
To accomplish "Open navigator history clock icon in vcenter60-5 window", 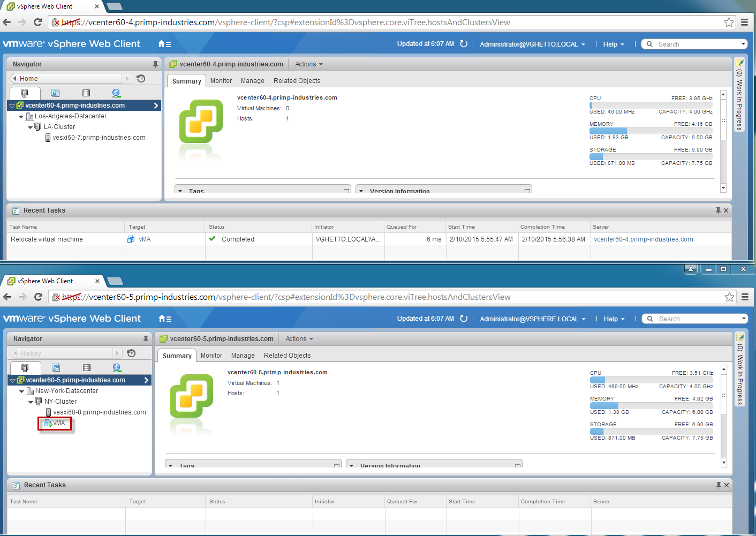I will pyautogui.click(x=131, y=353).
